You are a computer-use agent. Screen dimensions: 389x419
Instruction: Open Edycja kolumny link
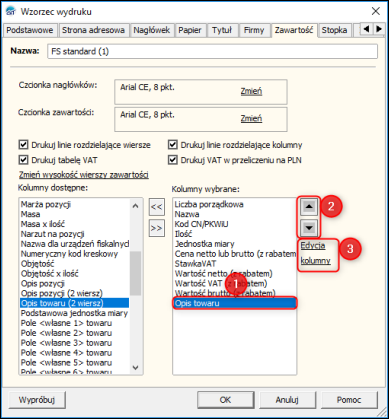coord(315,253)
